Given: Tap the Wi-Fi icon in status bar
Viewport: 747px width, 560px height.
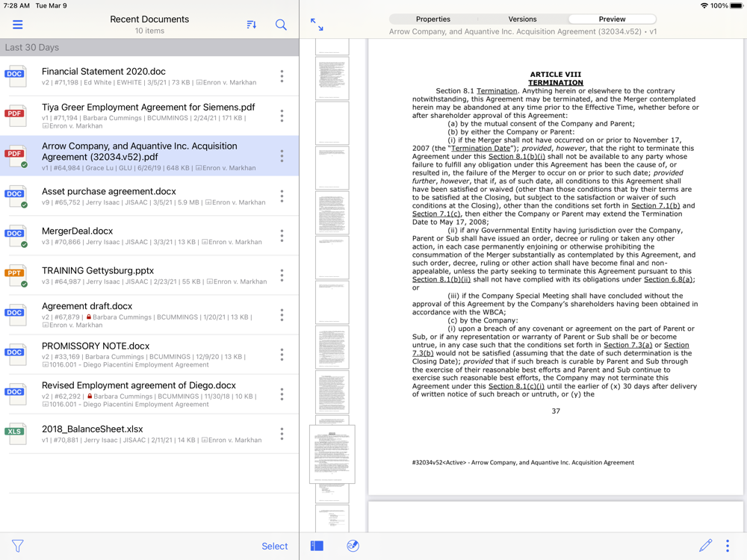Looking at the screenshot, I should point(704,6).
